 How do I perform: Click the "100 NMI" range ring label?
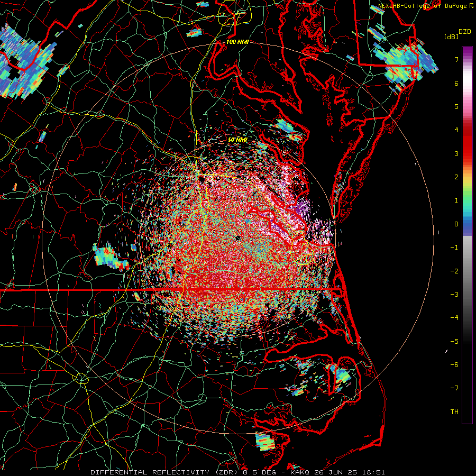click(x=237, y=42)
